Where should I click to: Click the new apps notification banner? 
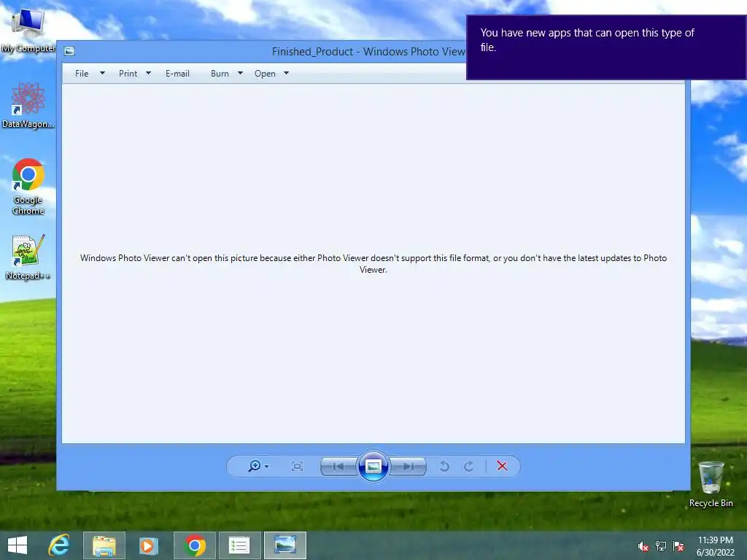606,47
